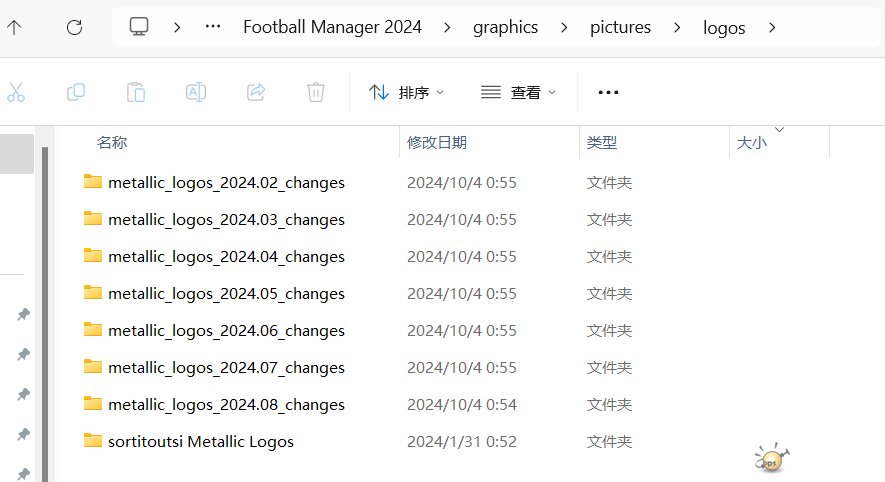The width and height of the screenshot is (885, 482).
Task: Expand chevron after logos breadcrumb
Action: (x=772, y=27)
